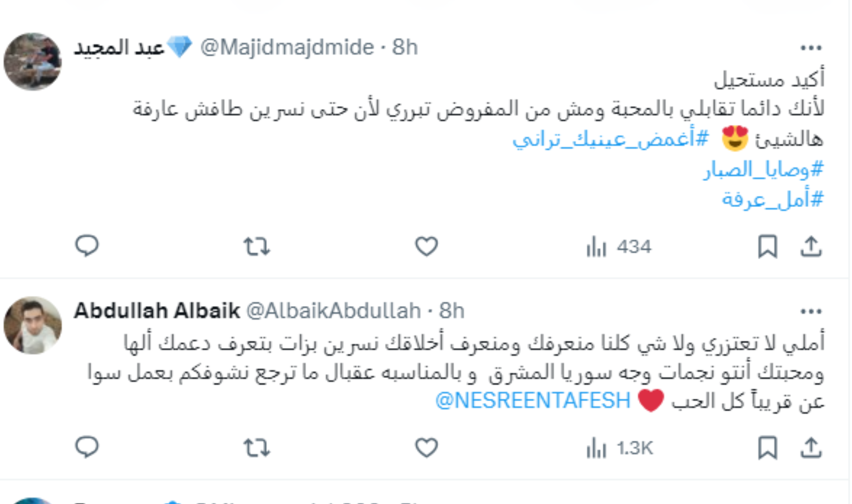This screenshot has width=852, height=504.
Task: Bookmark the Majidmajdmide tweet
Action: tap(767, 247)
